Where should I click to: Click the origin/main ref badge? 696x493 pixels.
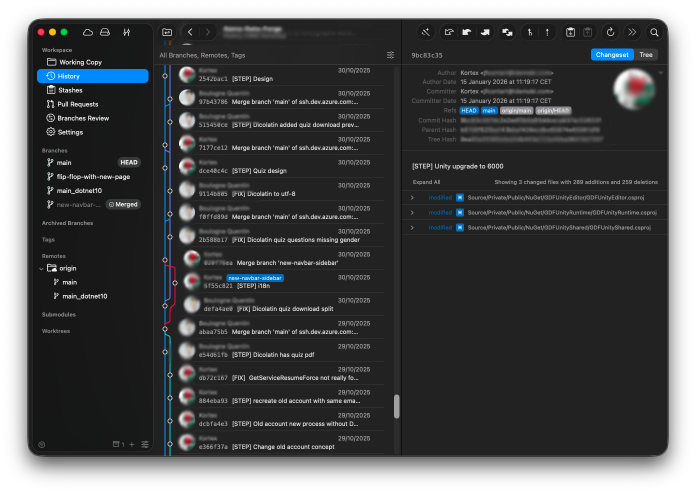tap(516, 110)
